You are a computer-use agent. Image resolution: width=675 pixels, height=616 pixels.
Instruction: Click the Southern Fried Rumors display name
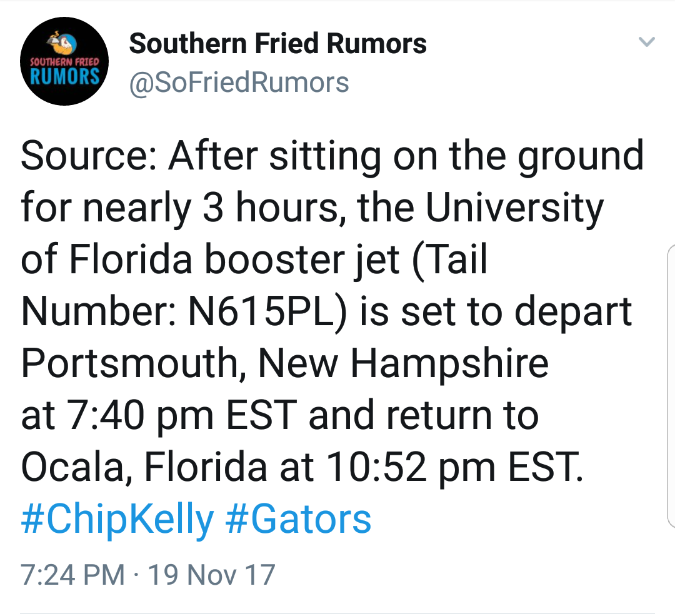[x=277, y=44]
